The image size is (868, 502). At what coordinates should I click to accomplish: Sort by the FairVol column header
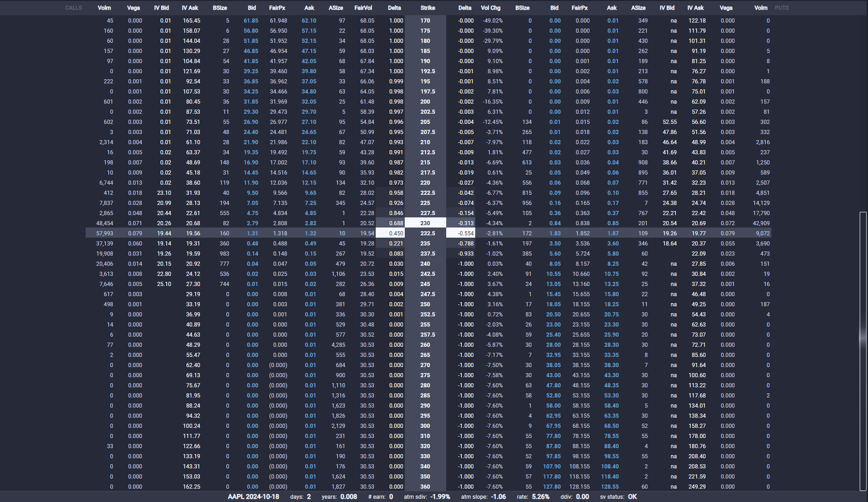(x=363, y=8)
